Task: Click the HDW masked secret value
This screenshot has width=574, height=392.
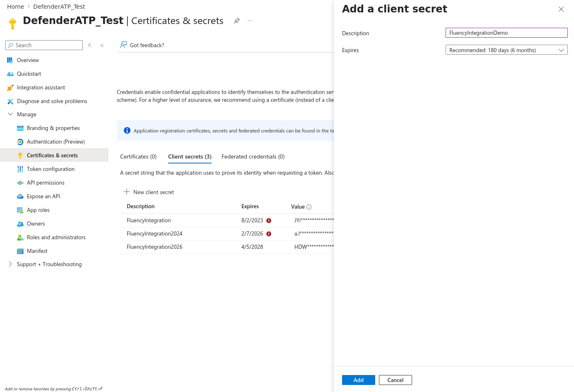Action: (x=314, y=247)
